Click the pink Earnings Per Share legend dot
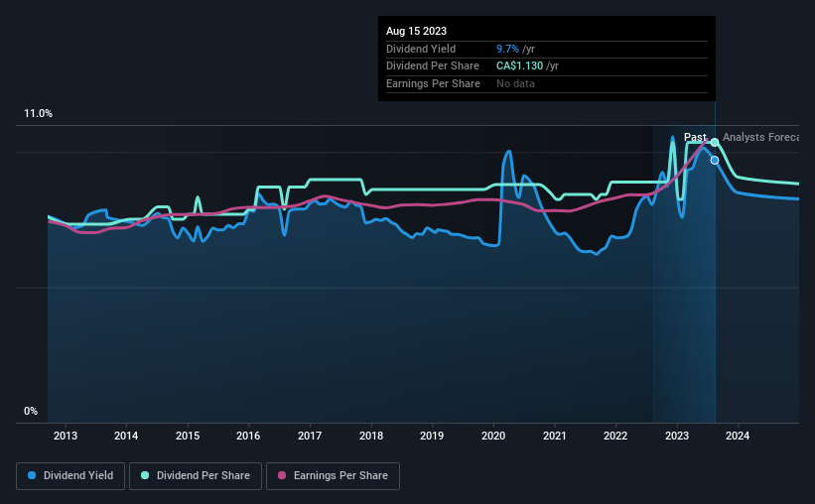This screenshot has height=504, width=815. (282, 475)
